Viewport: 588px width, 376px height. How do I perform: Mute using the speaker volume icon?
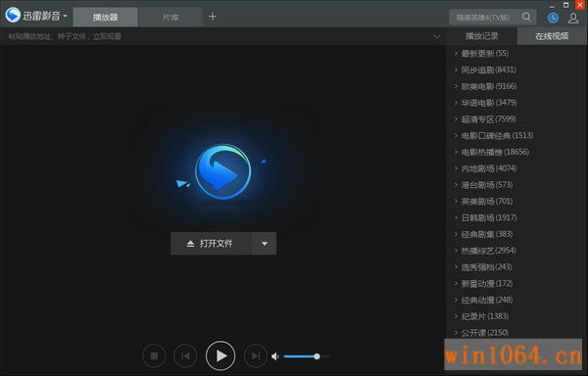click(275, 356)
